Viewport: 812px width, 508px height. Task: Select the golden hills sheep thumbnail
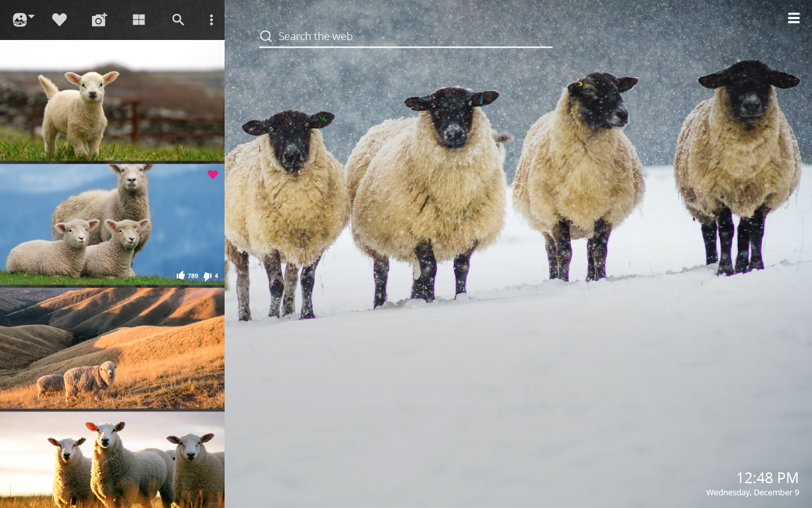click(x=112, y=348)
